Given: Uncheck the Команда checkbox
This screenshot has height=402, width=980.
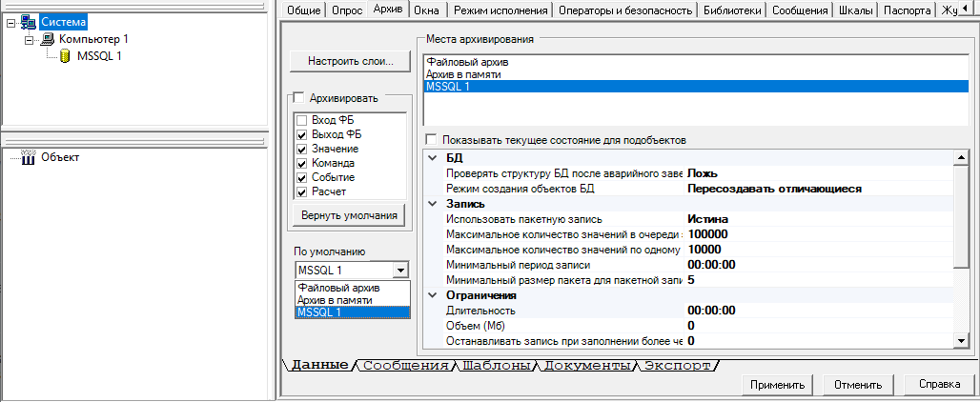Looking at the screenshot, I should tap(302, 164).
